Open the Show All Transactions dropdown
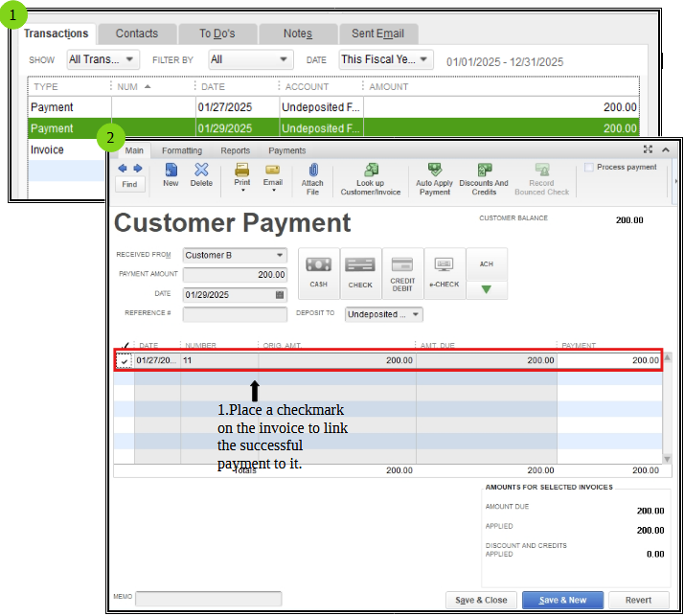The height and width of the screenshot is (616, 684). [103, 59]
